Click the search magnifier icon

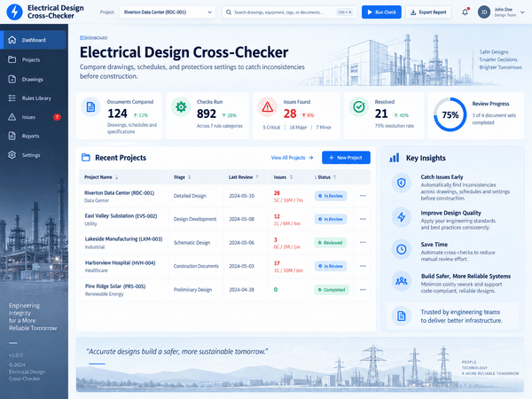point(229,12)
